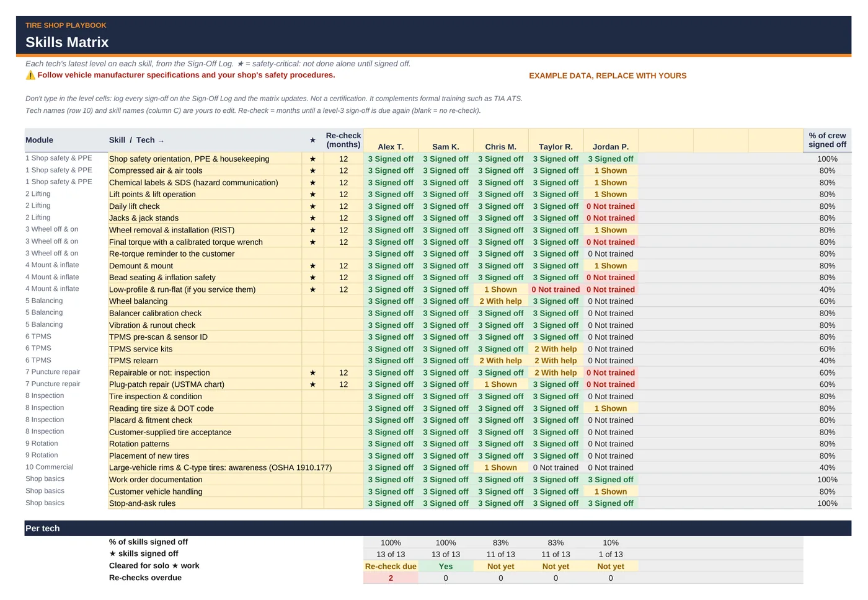Select the star for Final torque with calibrated wrench
Image resolution: width=868 pixels, height=600 pixels.
click(x=312, y=242)
